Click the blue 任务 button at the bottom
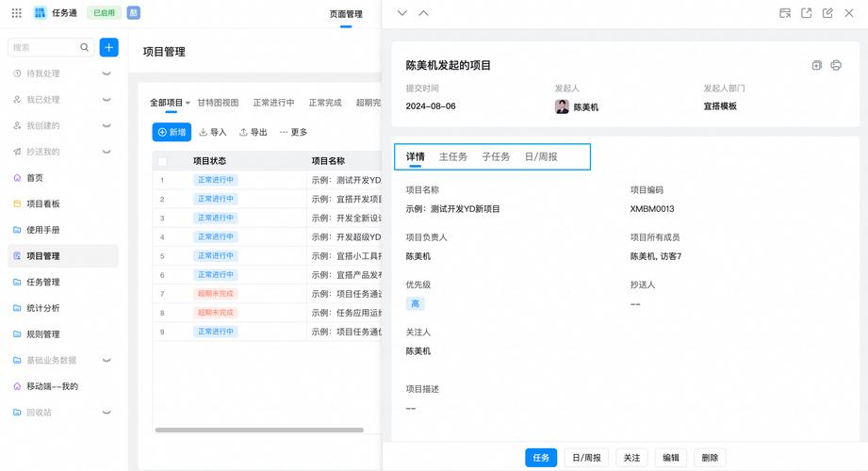868x471 pixels. tap(541, 458)
